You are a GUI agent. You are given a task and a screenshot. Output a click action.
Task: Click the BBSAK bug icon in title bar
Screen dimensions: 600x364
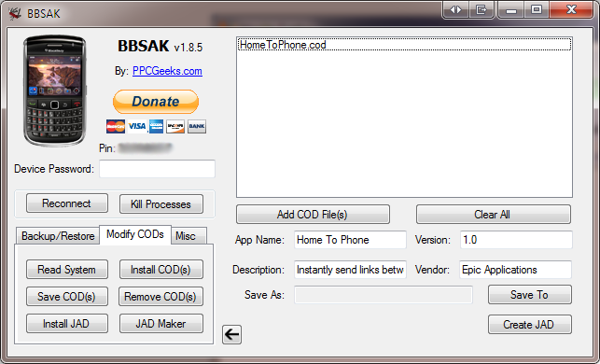(15, 14)
